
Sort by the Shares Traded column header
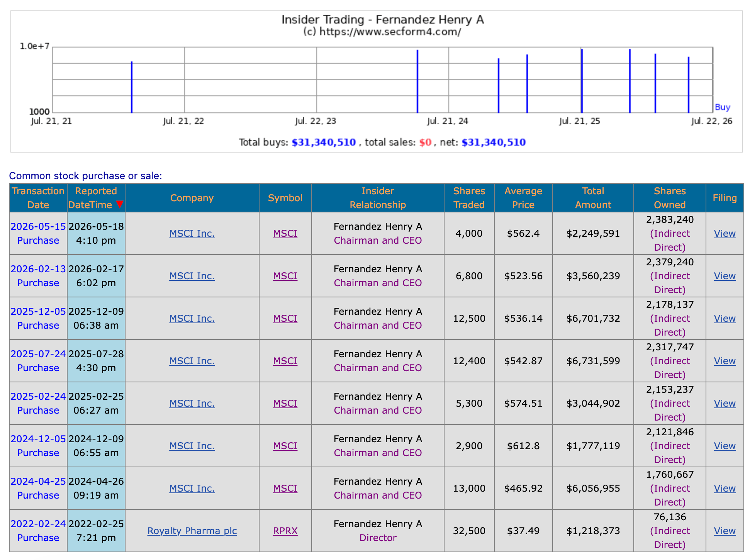469,198
